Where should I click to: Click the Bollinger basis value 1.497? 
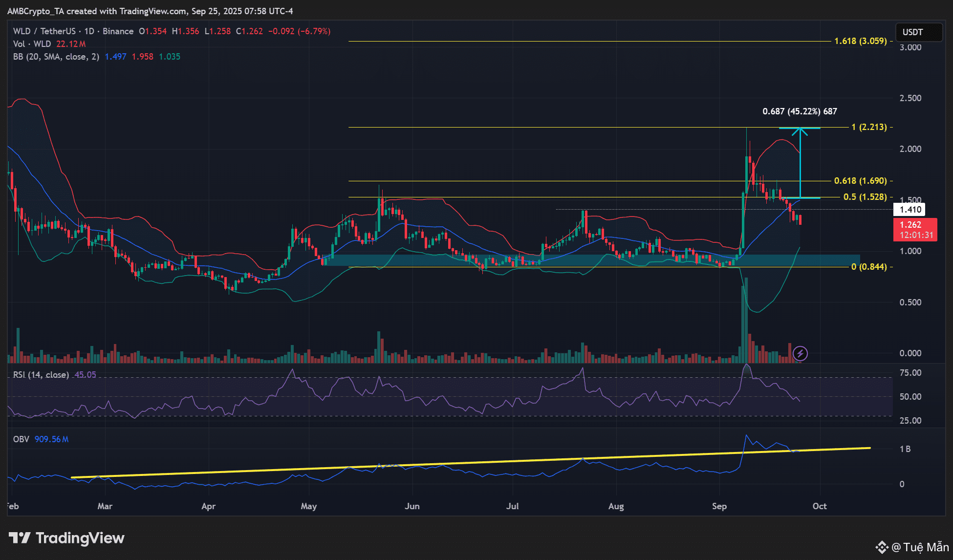coord(115,57)
